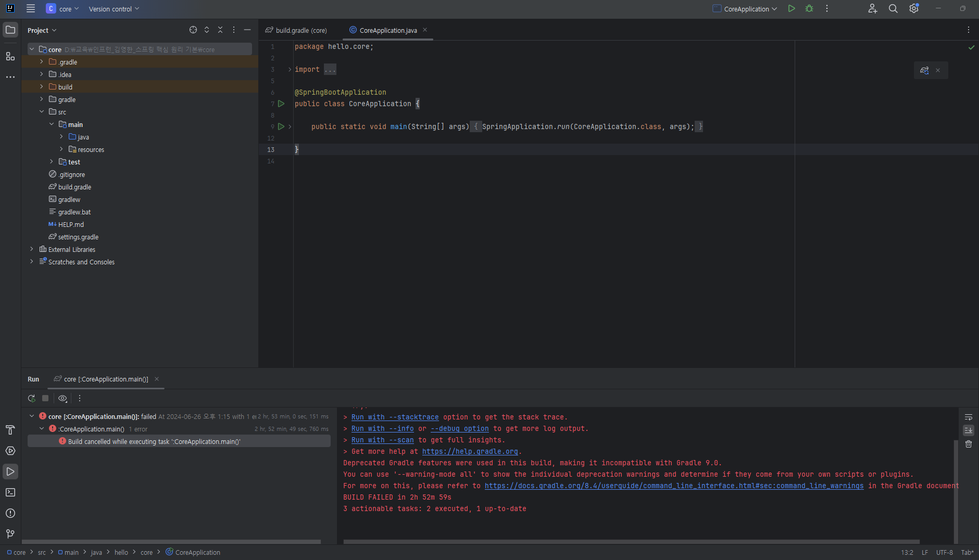Collapse the main folder
The width and height of the screenshot is (979, 560).
point(52,124)
